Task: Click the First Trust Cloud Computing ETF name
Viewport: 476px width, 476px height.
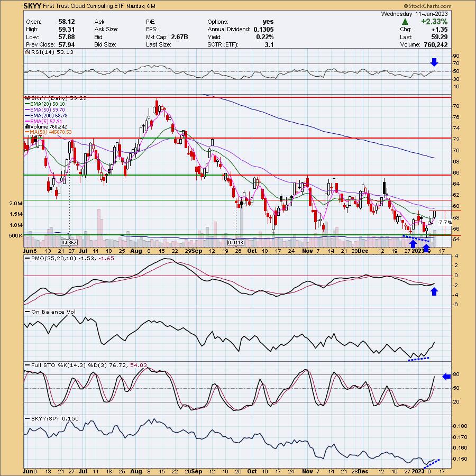Action: (x=83, y=6)
